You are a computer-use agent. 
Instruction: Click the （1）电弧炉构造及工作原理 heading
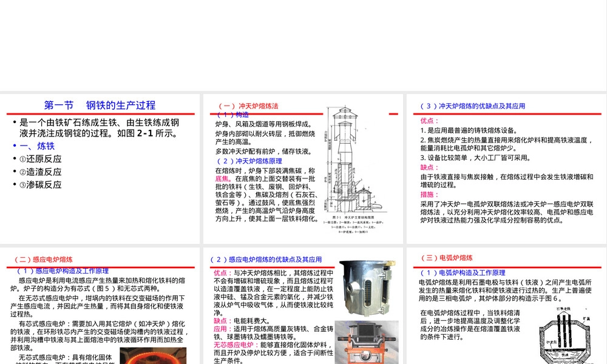pyautogui.click(x=463, y=273)
